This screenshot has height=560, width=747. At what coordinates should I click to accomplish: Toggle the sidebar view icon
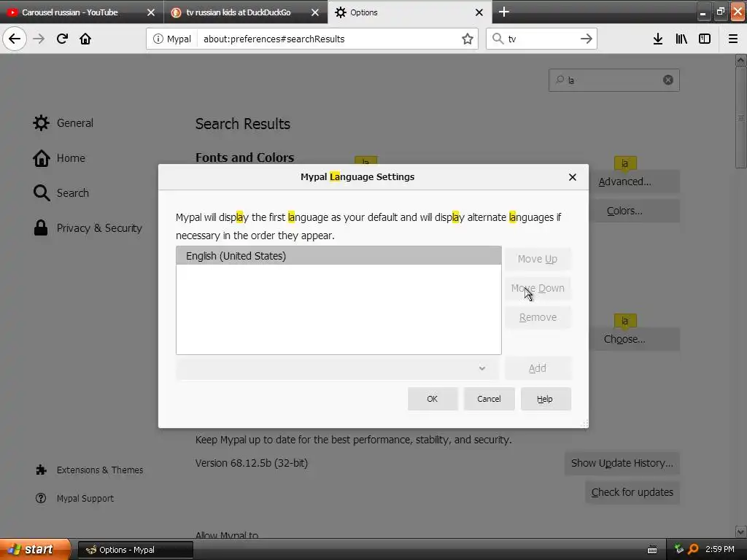point(705,39)
